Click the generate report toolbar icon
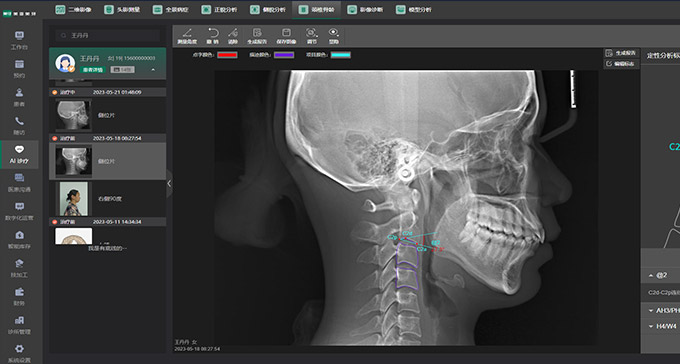The height and width of the screenshot is (364, 680). (257, 36)
